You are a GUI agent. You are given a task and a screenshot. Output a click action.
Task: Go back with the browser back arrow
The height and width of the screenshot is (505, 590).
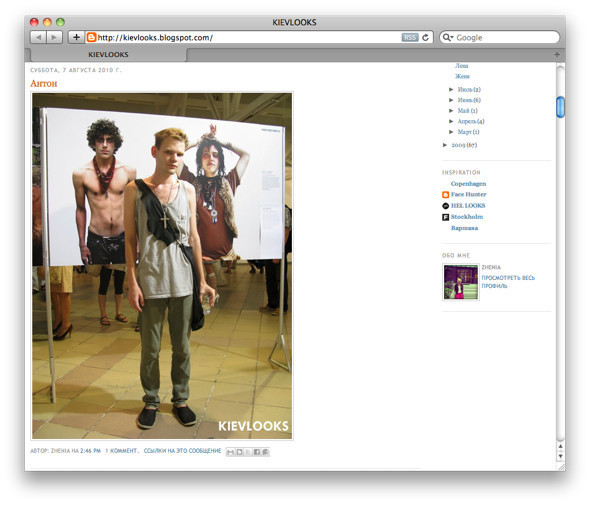(38, 37)
